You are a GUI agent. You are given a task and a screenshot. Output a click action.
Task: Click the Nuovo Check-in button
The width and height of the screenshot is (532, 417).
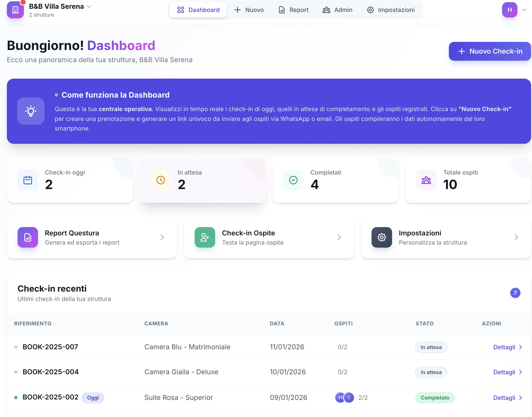point(490,51)
